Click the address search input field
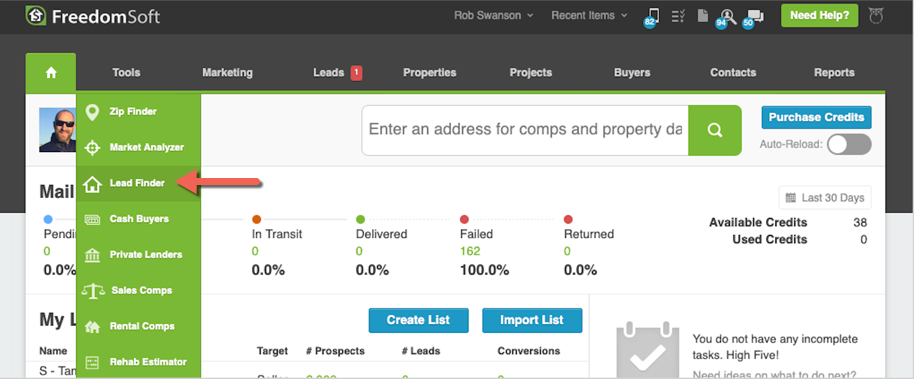914x379 pixels. coord(525,131)
